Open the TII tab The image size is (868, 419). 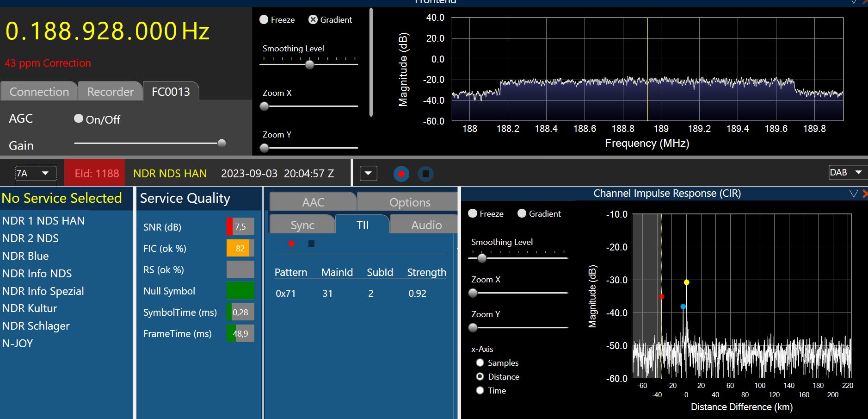363,225
